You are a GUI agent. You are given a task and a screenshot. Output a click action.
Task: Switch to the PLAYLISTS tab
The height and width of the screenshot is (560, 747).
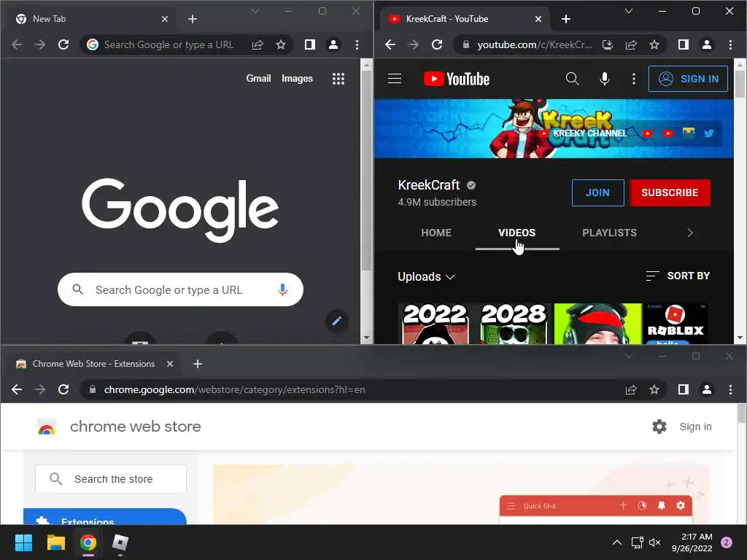coord(609,233)
